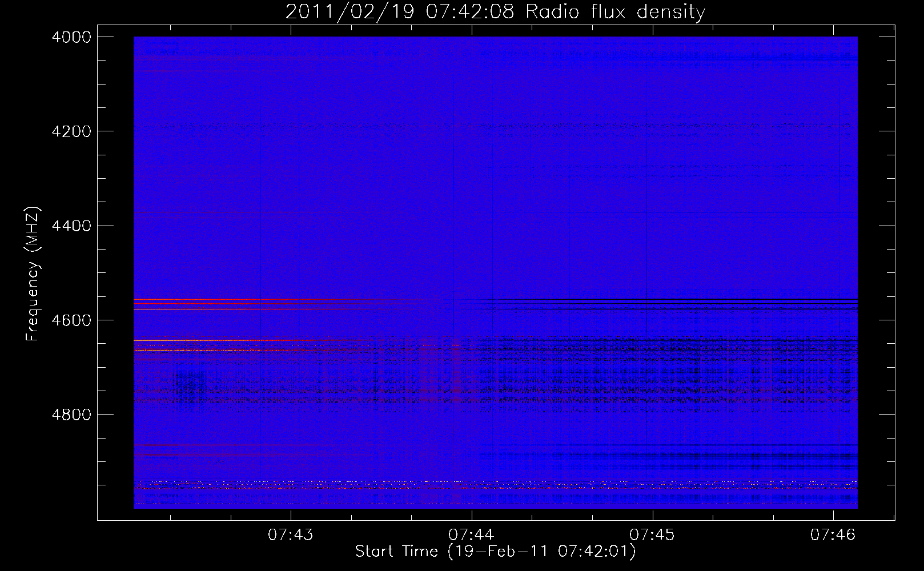Select the 4400 frequency tick label
This screenshot has height=571, width=924.
pos(71,226)
